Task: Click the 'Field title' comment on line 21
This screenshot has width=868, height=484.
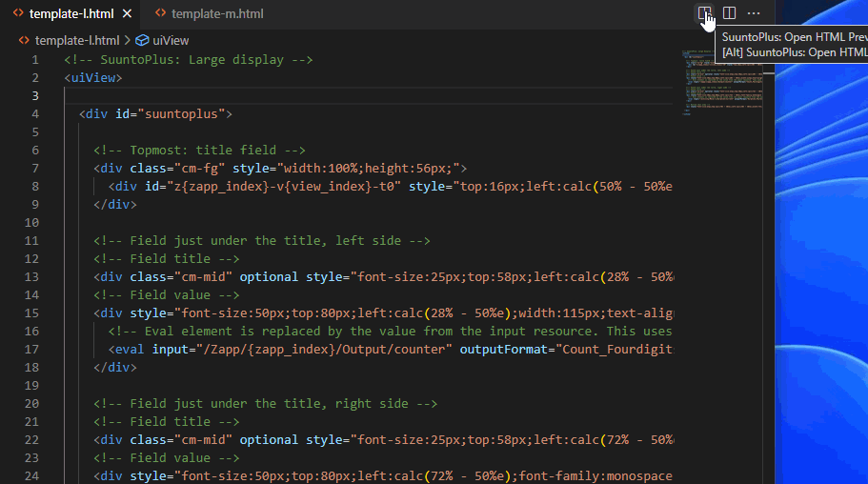Action: (x=167, y=422)
